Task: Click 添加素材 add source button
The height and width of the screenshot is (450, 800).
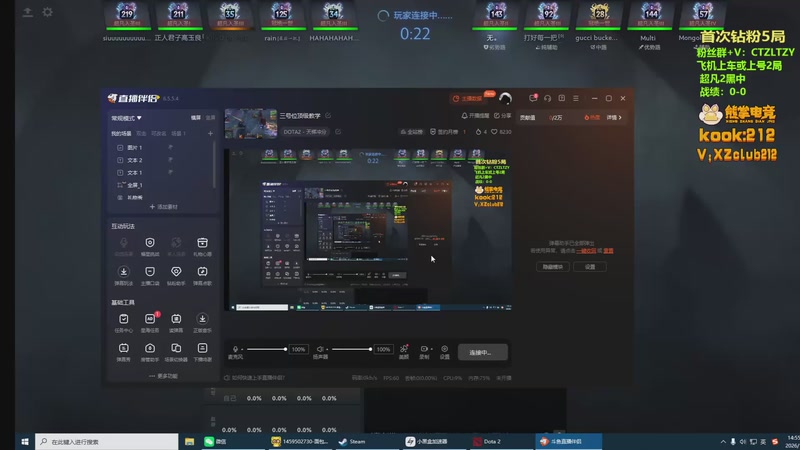Action: coord(163,207)
